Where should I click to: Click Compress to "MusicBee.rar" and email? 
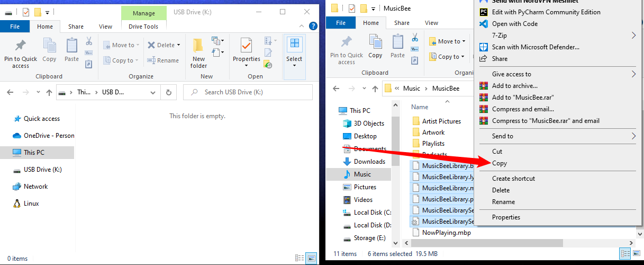[546, 121]
